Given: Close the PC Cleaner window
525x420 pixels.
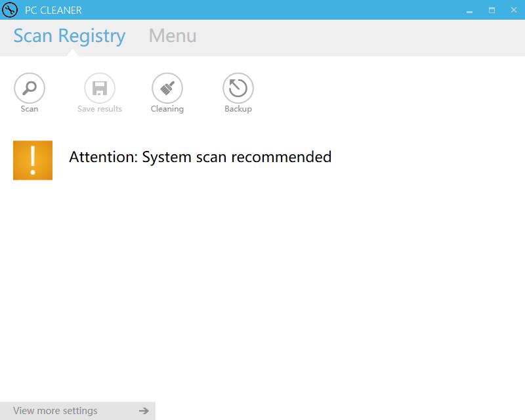Looking at the screenshot, I should pos(514,10).
